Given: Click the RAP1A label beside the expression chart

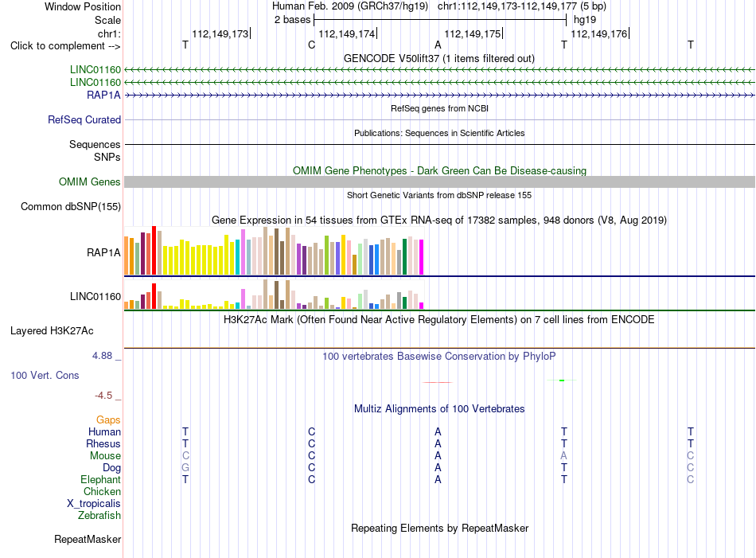Looking at the screenshot, I should tap(103, 252).
